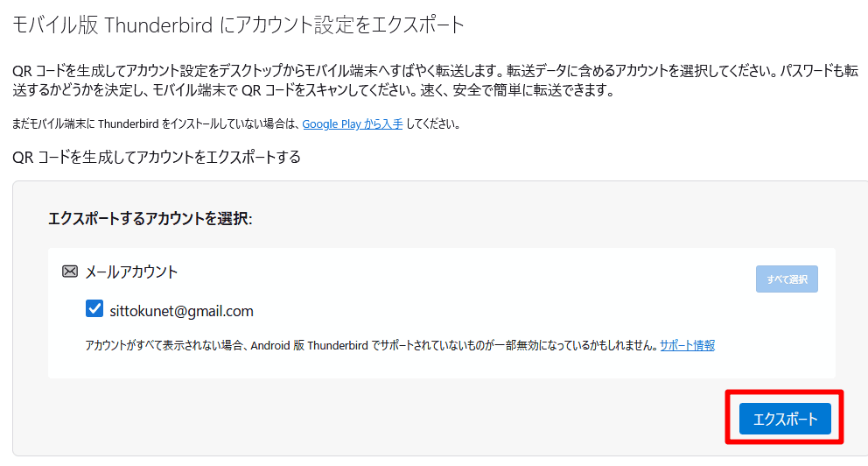Click the エクスポートするアカウントを選択 heading
Screen dimensions: 868x466
[150, 218]
